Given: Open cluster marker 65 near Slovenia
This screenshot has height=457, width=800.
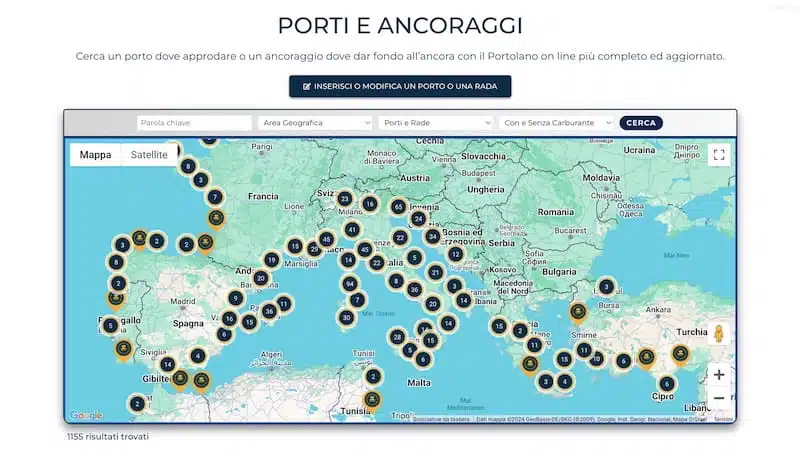Looking at the screenshot, I should pyautogui.click(x=398, y=207).
